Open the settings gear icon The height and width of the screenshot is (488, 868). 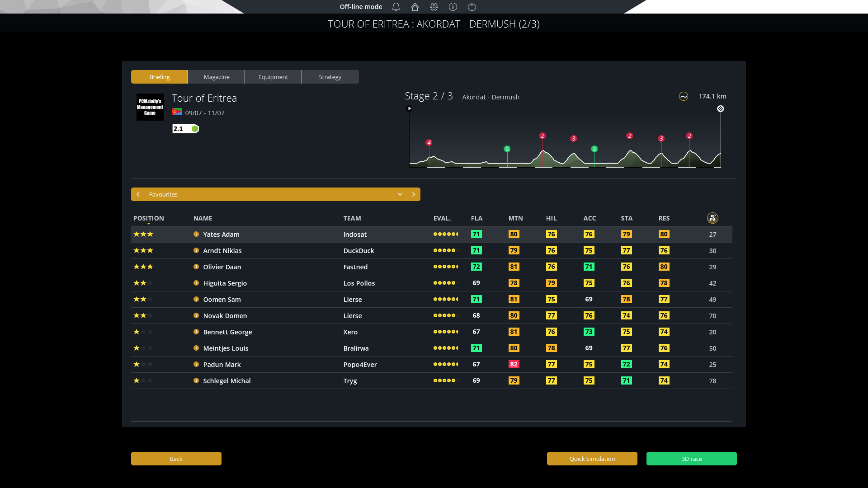[x=434, y=7]
